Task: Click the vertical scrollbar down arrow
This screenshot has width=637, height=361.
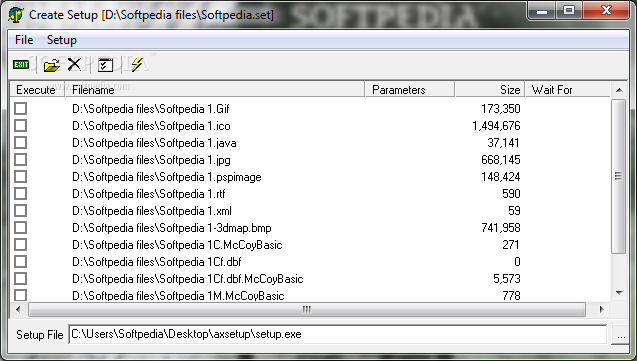Action: [619, 293]
